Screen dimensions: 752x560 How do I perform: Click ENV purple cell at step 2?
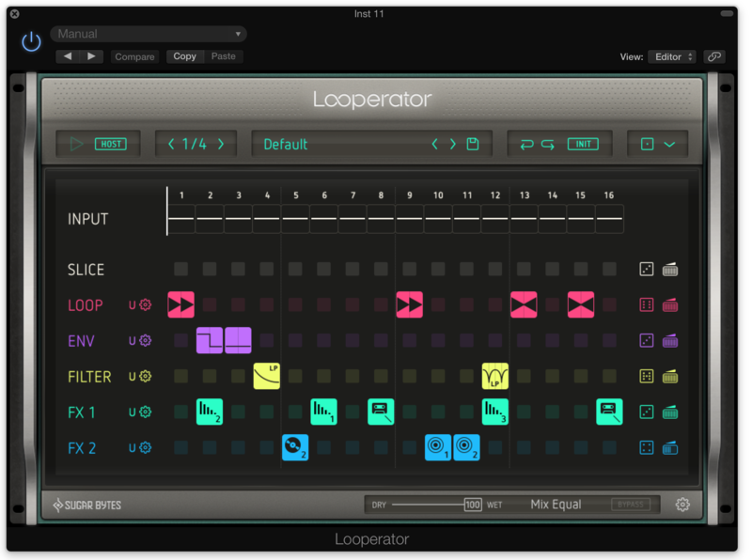point(210,340)
